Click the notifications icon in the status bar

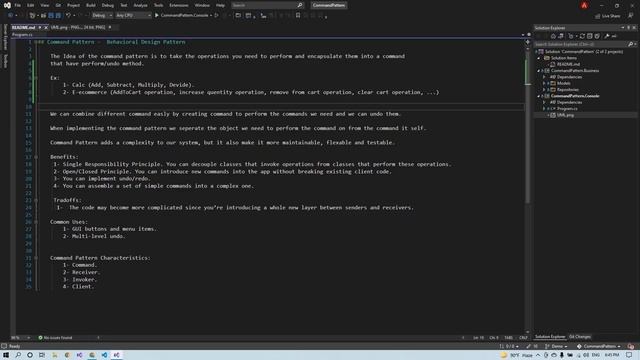click(631, 346)
